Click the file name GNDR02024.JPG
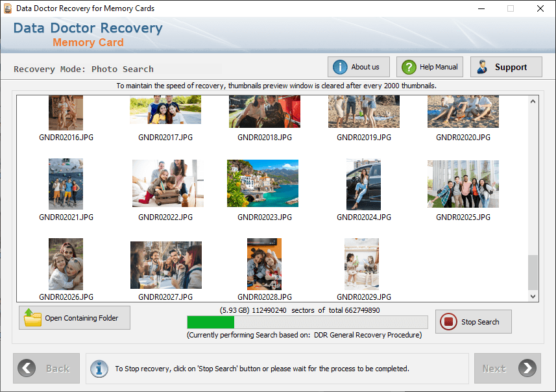 [364, 217]
